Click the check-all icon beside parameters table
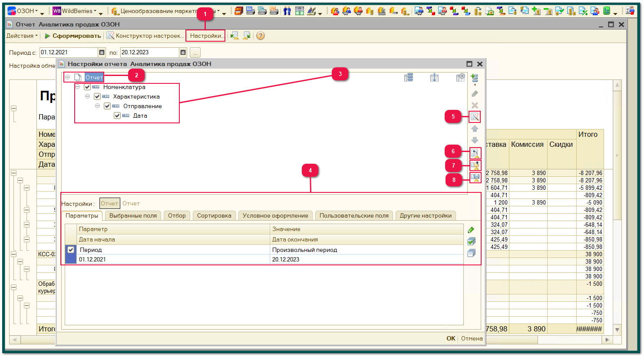Viewport: 644px width, 357px height. click(471, 241)
